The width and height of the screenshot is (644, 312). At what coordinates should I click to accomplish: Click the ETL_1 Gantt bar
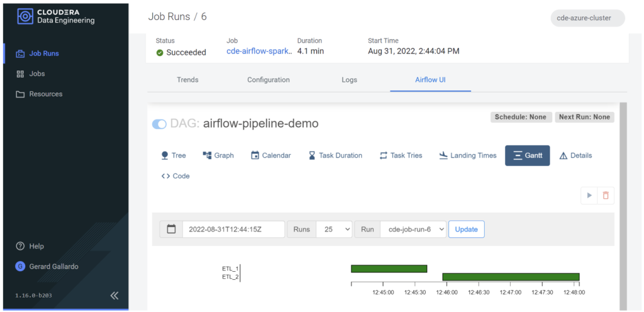pos(389,269)
